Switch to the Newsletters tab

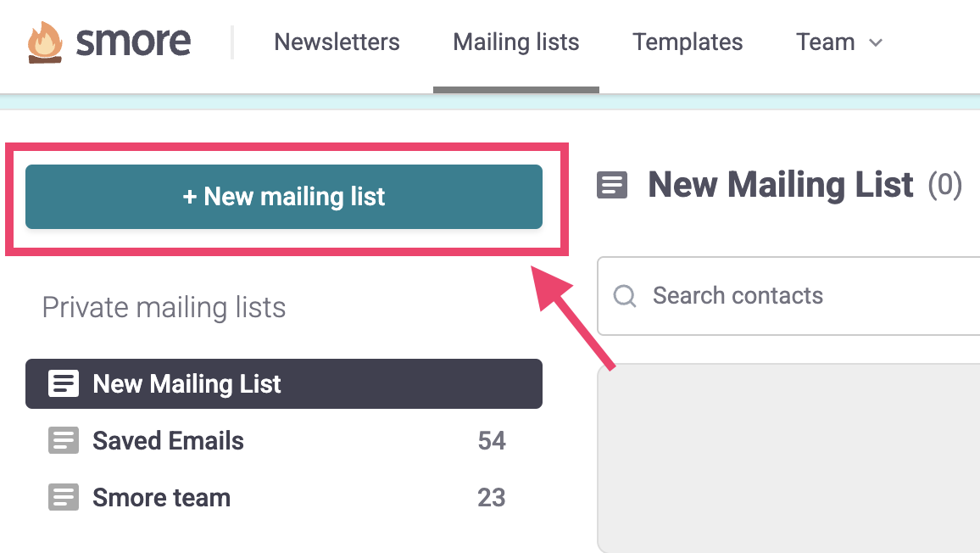click(x=337, y=42)
